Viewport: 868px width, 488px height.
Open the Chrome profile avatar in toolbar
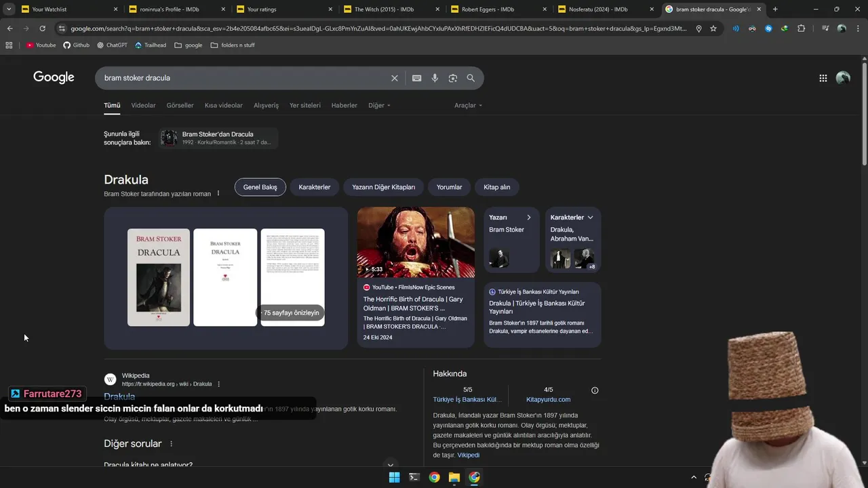click(842, 28)
